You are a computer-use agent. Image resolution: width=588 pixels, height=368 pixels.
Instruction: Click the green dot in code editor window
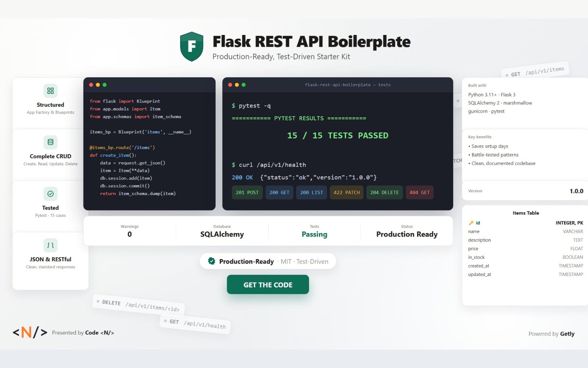104,85
